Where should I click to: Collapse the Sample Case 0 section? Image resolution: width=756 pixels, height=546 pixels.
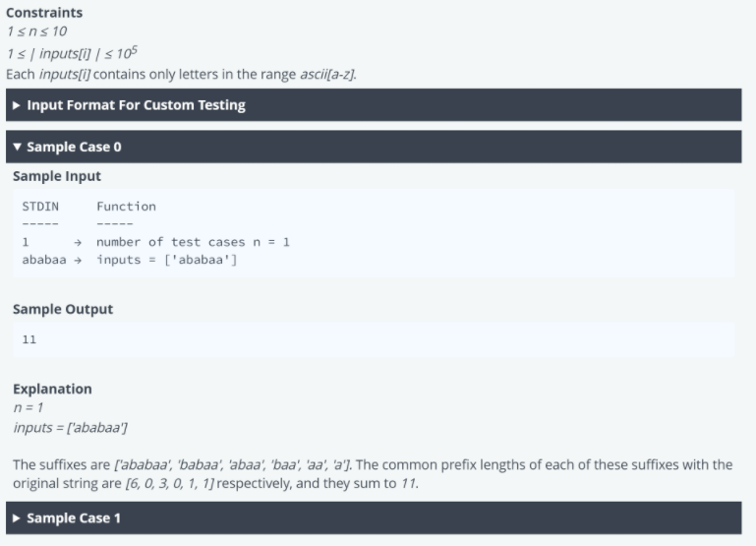pos(374,147)
